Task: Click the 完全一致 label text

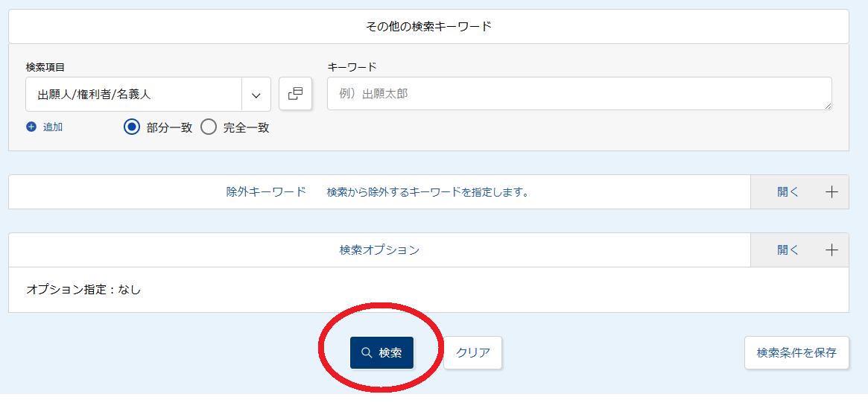Action: tap(247, 128)
